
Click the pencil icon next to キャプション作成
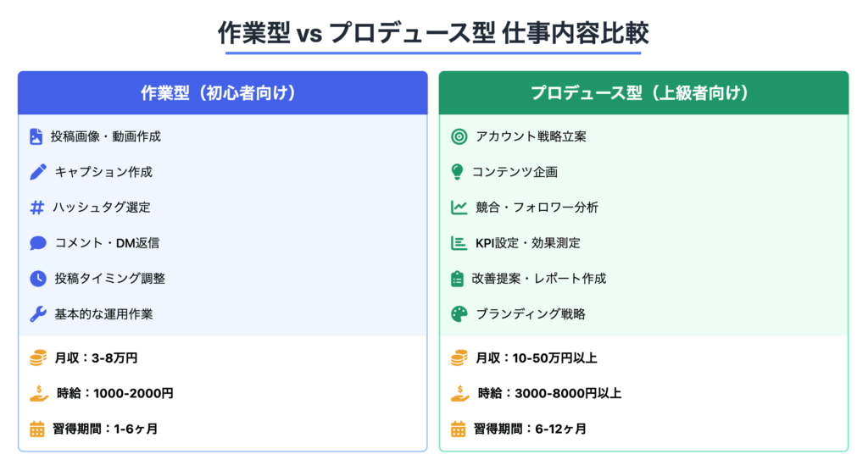37,172
